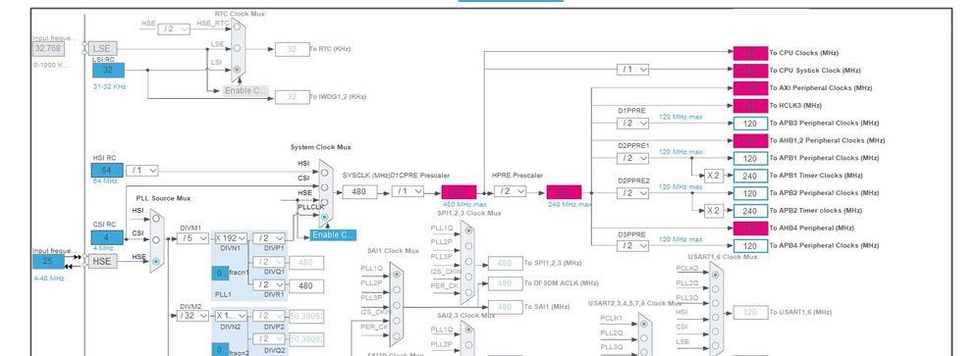The width and height of the screenshot is (980, 356).
Task: Click the APB3 Peripheral Clocks 120 box
Action: (x=750, y=123)
